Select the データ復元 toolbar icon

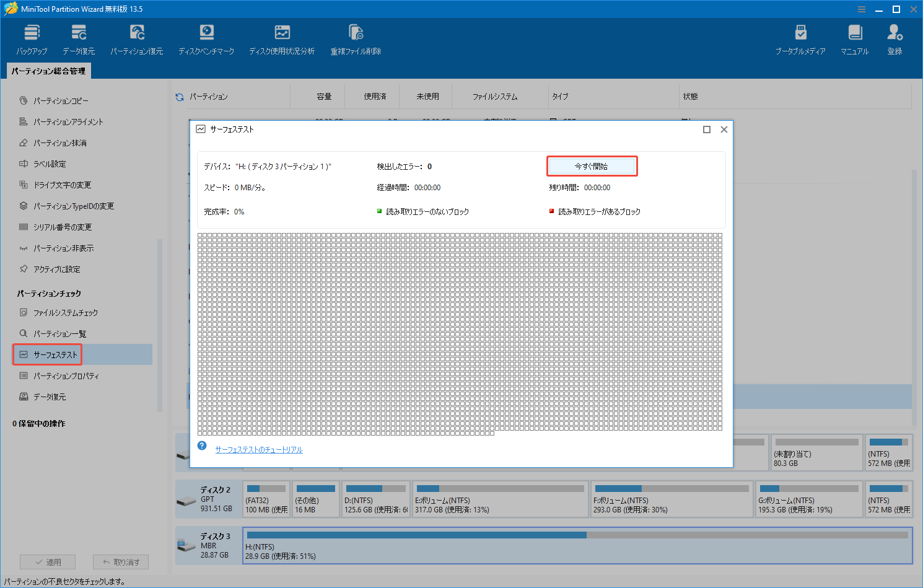coord(78,38)
